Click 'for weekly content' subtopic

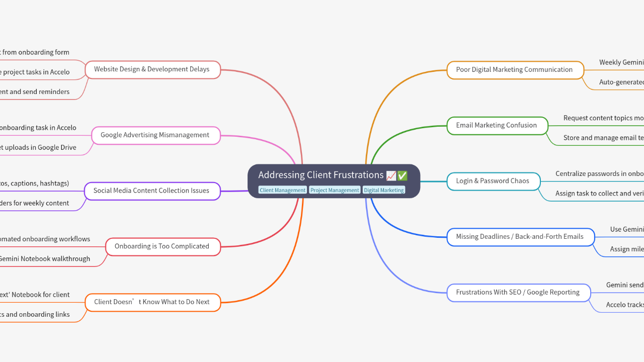point(35,203)
